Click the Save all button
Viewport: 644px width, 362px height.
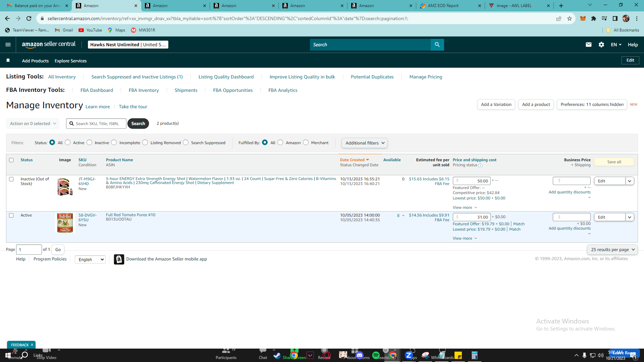tap(614, 162)
